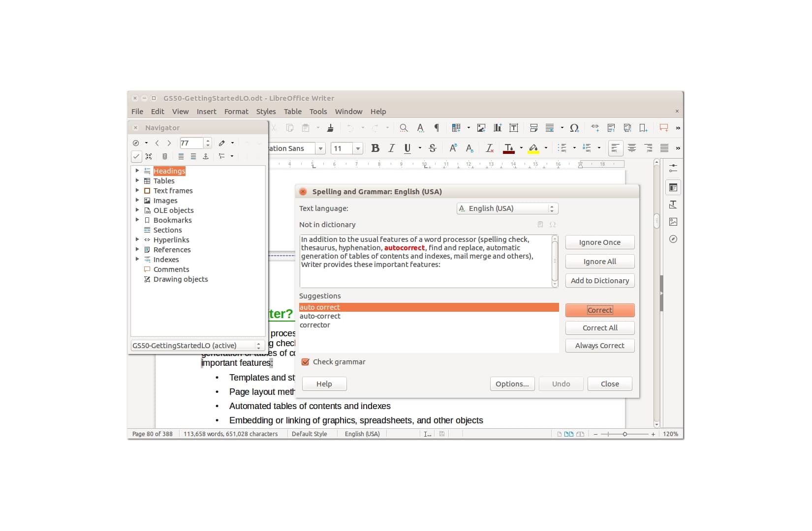Viewport: 812px width, 531px height.
Task: Open the Window menu
Action: 348,112
